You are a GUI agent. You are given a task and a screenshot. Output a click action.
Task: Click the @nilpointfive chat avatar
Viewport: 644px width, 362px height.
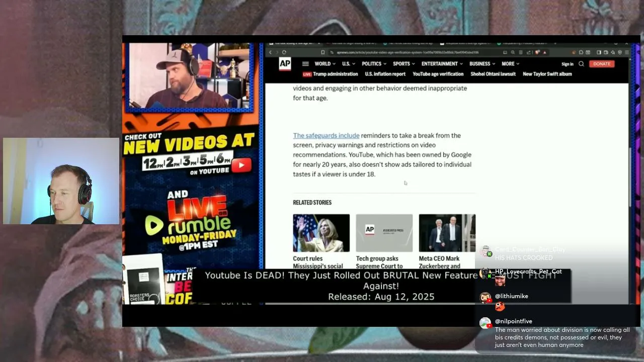point(486,323)
